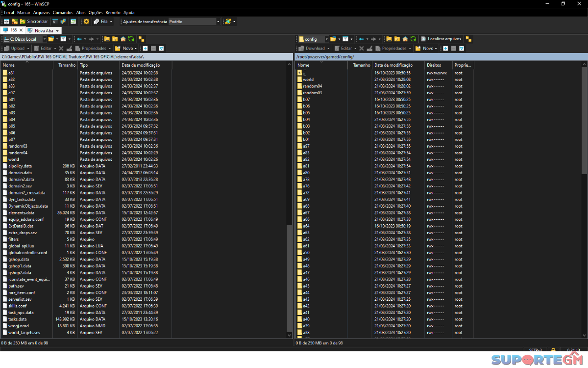This screenshot has width=588, height=368.
Task: Click the /root/pwserver/gamed/config/ path bar
Action: [x=441, y=57]
